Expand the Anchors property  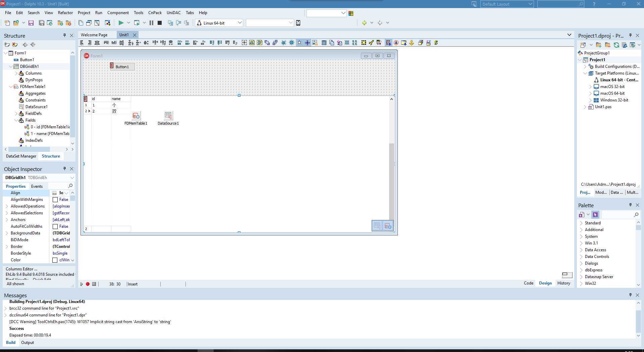pos(7,220)
